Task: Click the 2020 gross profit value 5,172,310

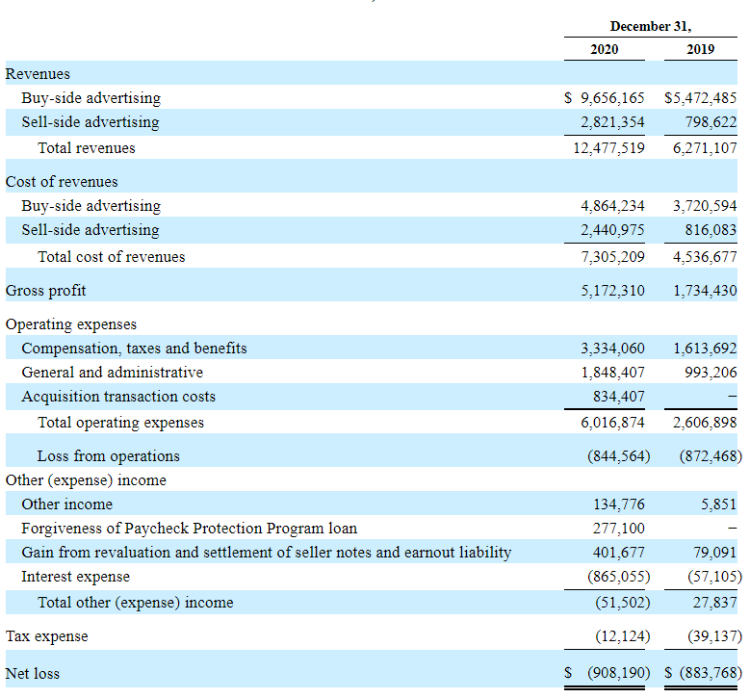Action: 612,290
